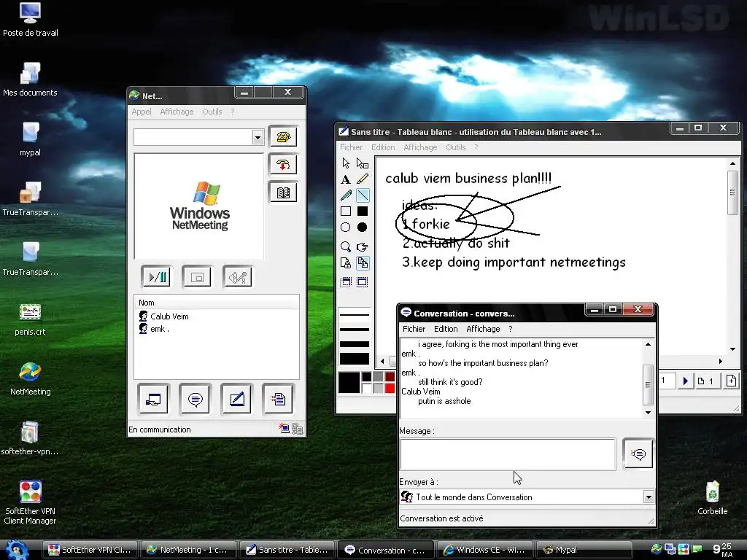Viewport: 747px width, 560px height.
Task: Open Outils menu in Tableau blanc
Action: 455,147
